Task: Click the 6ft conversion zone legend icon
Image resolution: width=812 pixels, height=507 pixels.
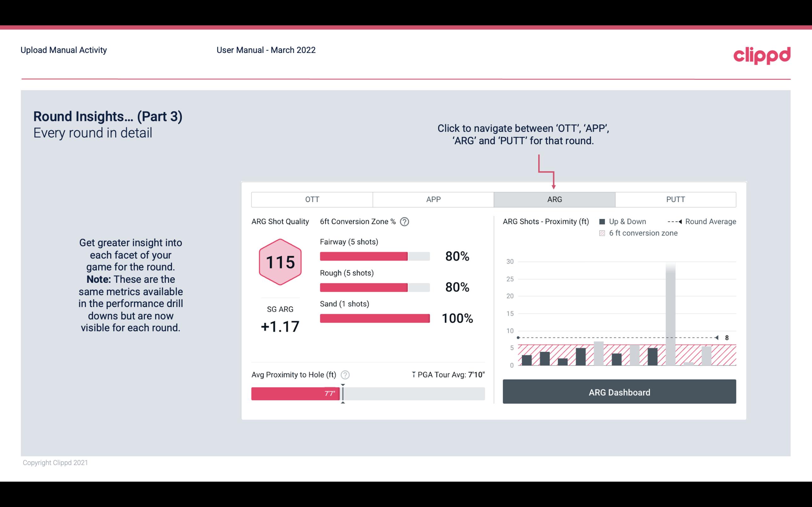Action: pyautogui.click(x=603, y=232)
